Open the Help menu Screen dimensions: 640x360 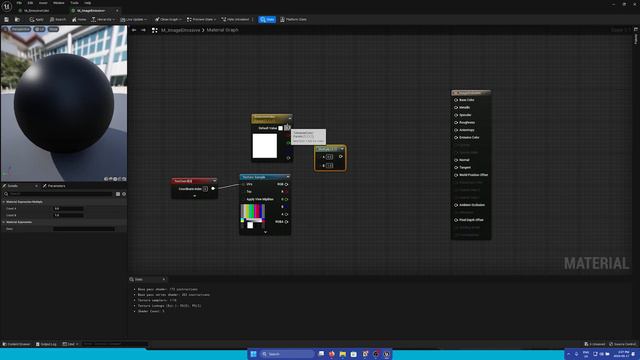tap(87, 3)
